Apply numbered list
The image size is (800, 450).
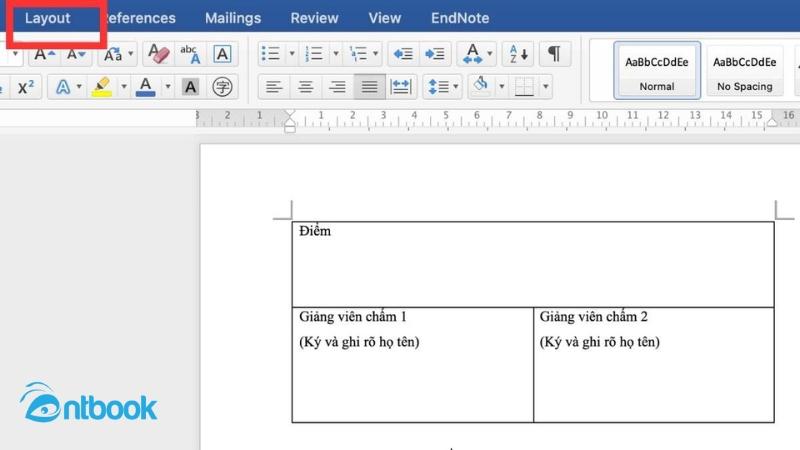click(314, 54)
